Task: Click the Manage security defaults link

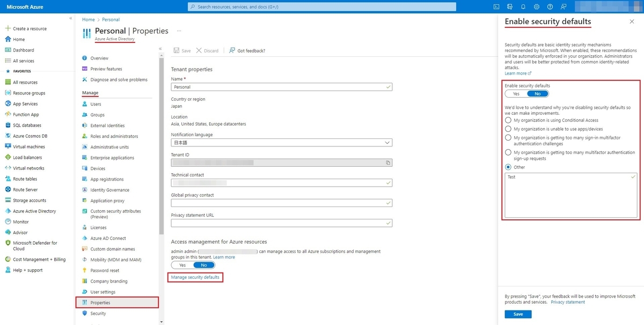Action: (x=195, y=277)
